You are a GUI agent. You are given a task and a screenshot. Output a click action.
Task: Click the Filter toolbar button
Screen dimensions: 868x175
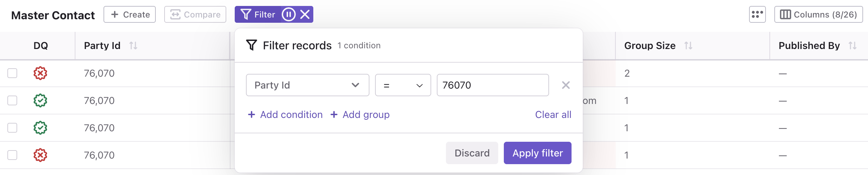pyautogui.click(x=258, y=15)
